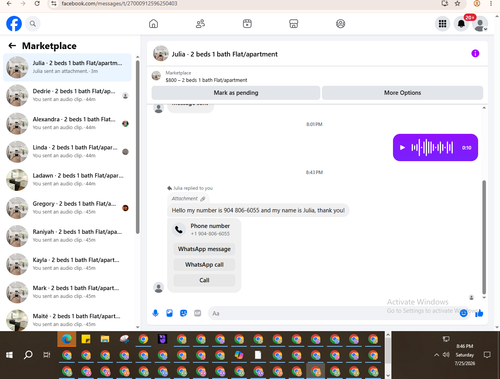Click the Mark as pending button
Viewport: 500px width, 379px height.
pyautogui.click(x=236, y=93)
